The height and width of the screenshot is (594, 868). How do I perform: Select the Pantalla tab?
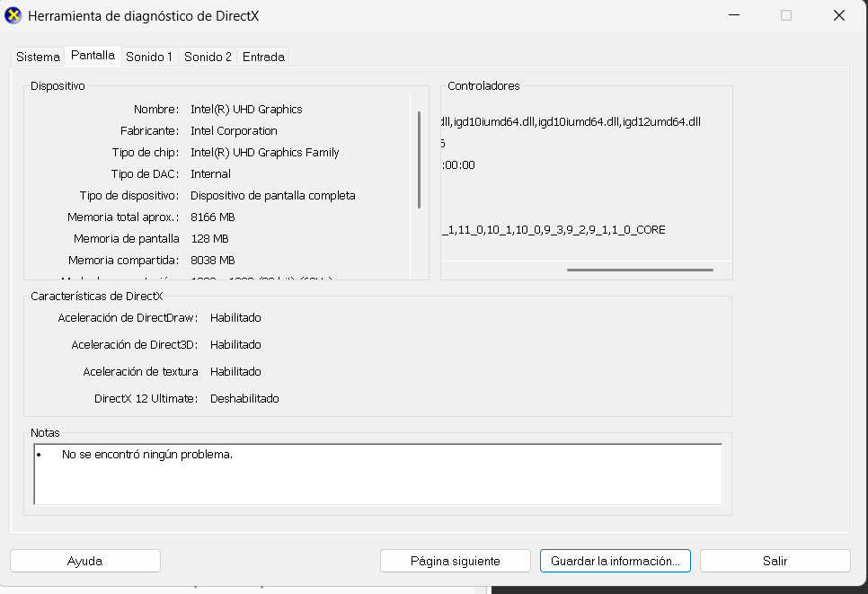click(x=93, y=56)
